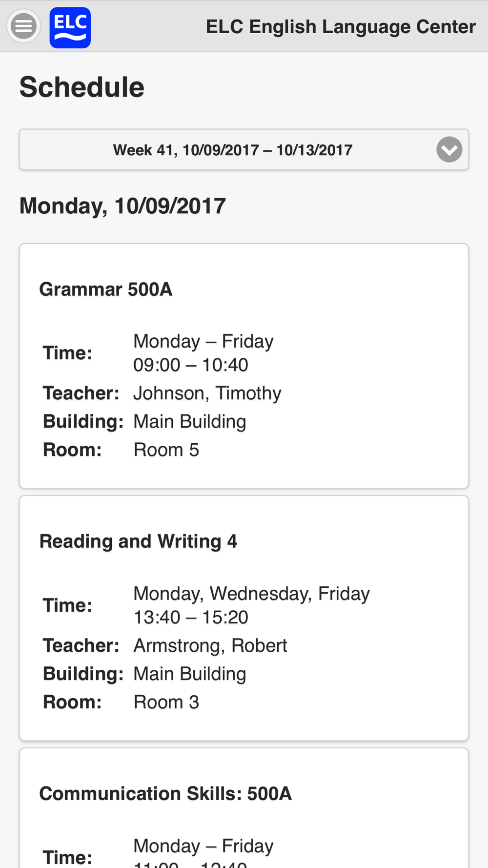
Task: Tap the Monday, 10/09/2017 date heading
Action: tap(122, 206)
